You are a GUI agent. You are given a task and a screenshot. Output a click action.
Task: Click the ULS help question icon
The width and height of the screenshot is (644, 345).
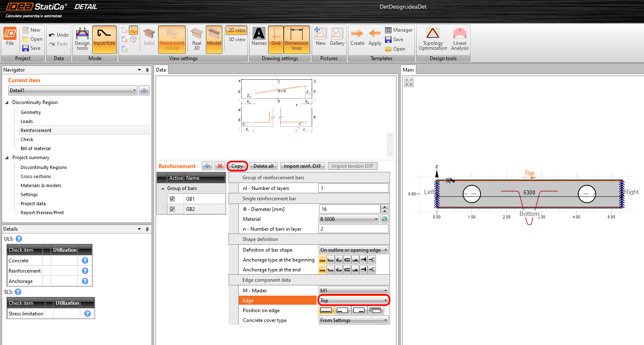point(19,239)
